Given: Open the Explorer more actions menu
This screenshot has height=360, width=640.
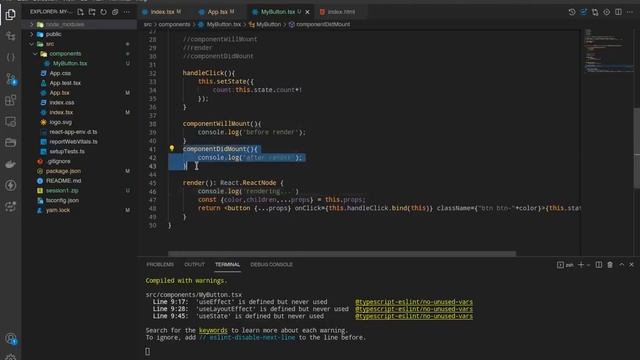Looking at the screenshot, I should tap(127, 12).
